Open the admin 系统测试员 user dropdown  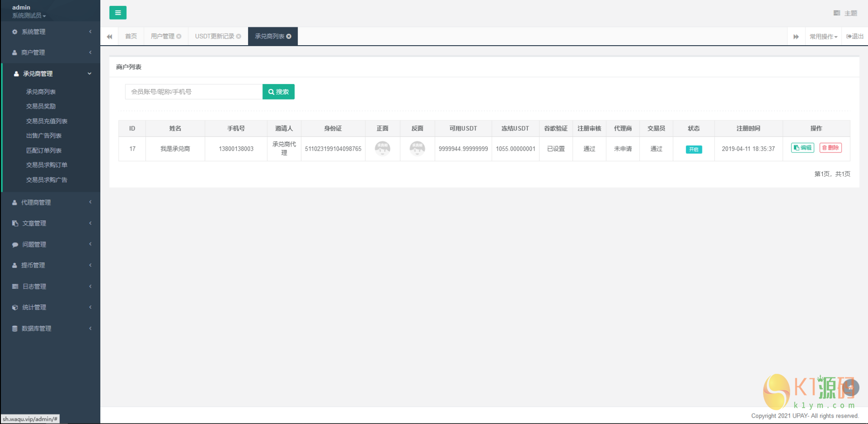(29, 11)
